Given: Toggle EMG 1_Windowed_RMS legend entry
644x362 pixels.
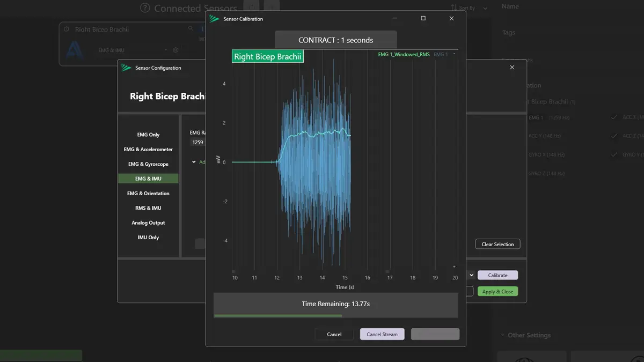Looking at the screenshot, I should click(404, 55).
